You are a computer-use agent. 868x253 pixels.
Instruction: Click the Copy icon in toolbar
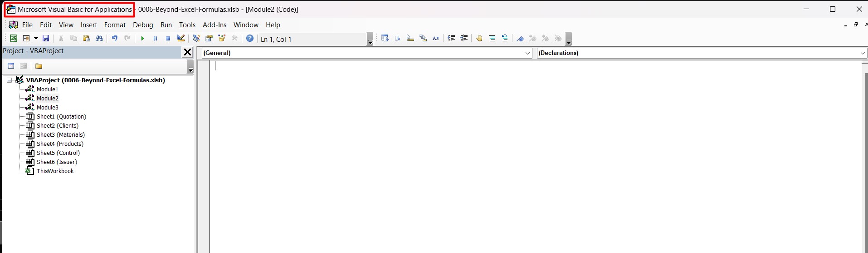(x=73, y=39)
